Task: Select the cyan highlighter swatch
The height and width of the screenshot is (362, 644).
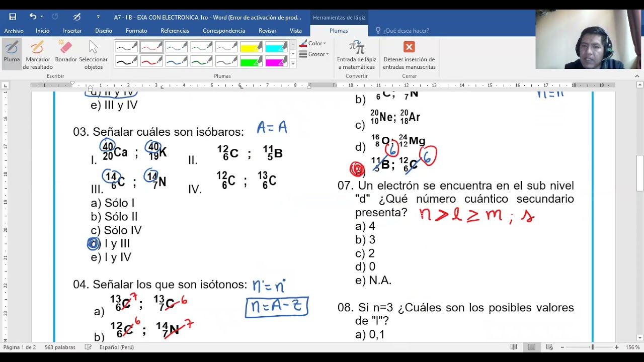Action: (276, 48)
